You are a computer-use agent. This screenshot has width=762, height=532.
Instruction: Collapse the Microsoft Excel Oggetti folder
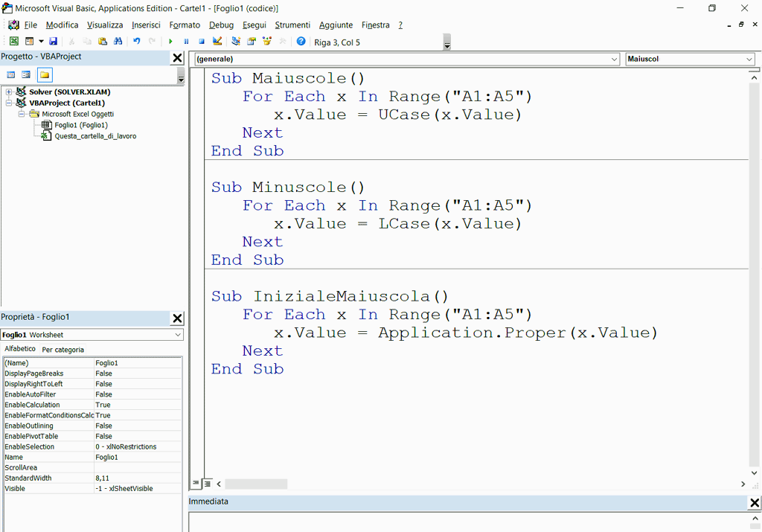pos(22,114)
